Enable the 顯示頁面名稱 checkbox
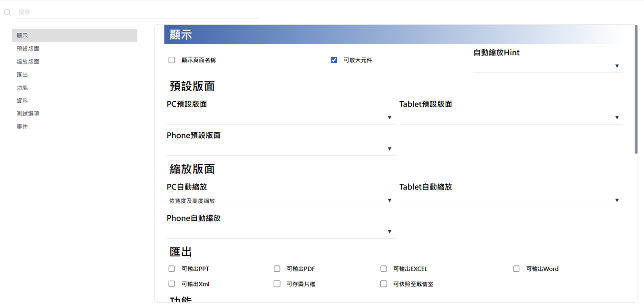Viewport: 644px width, 306px height. [172, 60]
